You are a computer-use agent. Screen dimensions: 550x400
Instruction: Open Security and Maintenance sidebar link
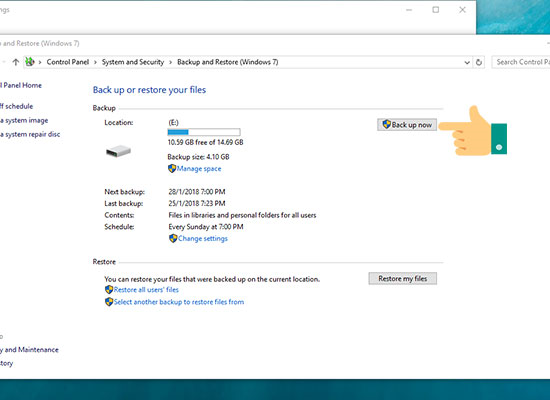[29, 349]
